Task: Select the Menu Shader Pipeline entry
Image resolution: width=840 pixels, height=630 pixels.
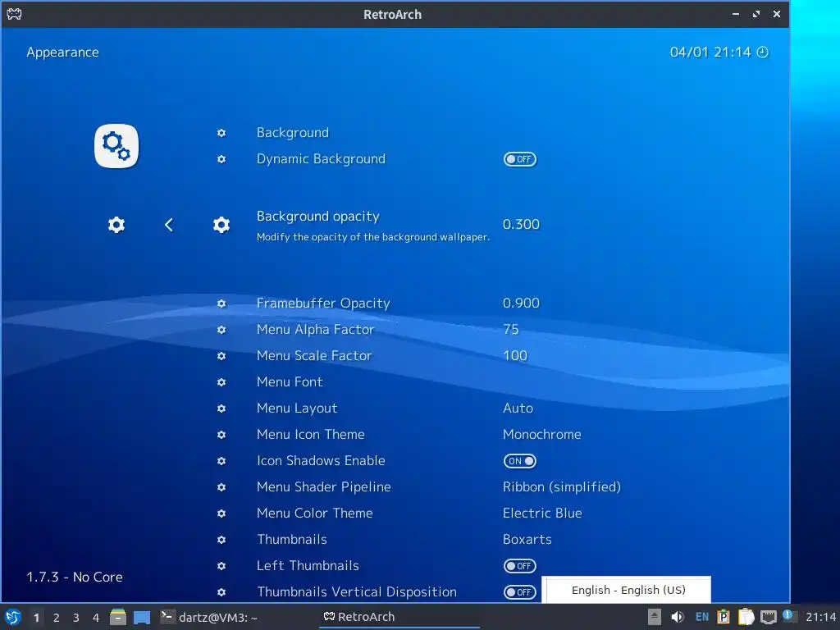Action: [x=323, y=487]
